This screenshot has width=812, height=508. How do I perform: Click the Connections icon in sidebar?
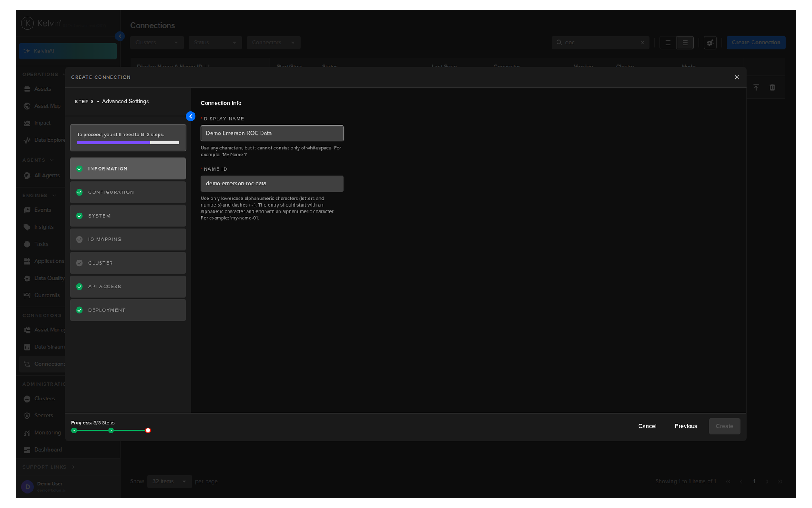(27, 364)
